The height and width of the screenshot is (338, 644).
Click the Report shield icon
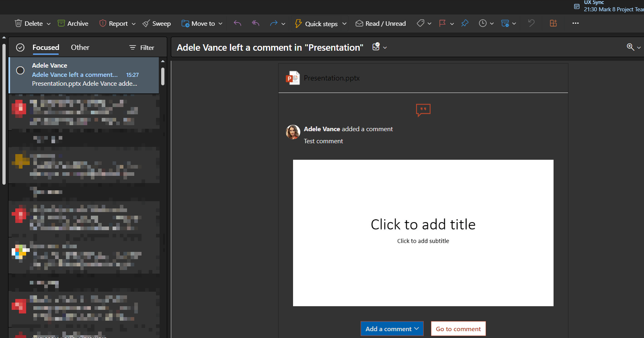coord(103,23)
